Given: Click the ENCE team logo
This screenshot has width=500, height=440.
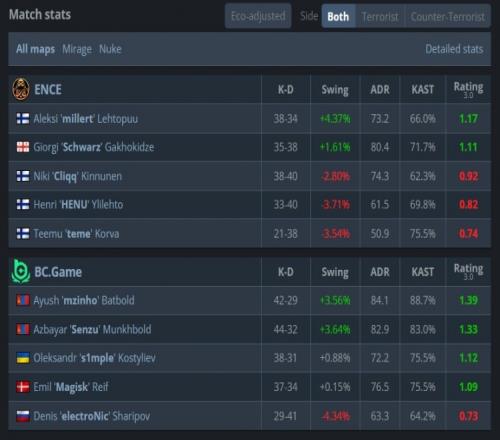Looking at the screenshot, I should 21,89.
